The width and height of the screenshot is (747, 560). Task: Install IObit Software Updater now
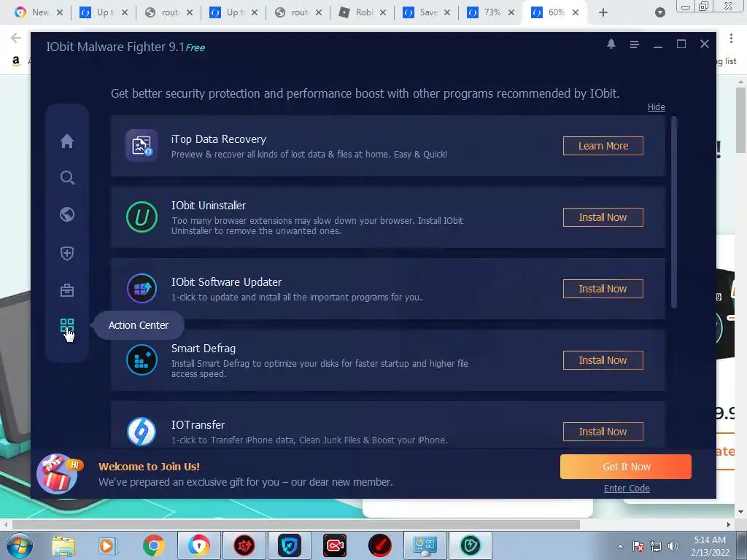tap(603, 289)
